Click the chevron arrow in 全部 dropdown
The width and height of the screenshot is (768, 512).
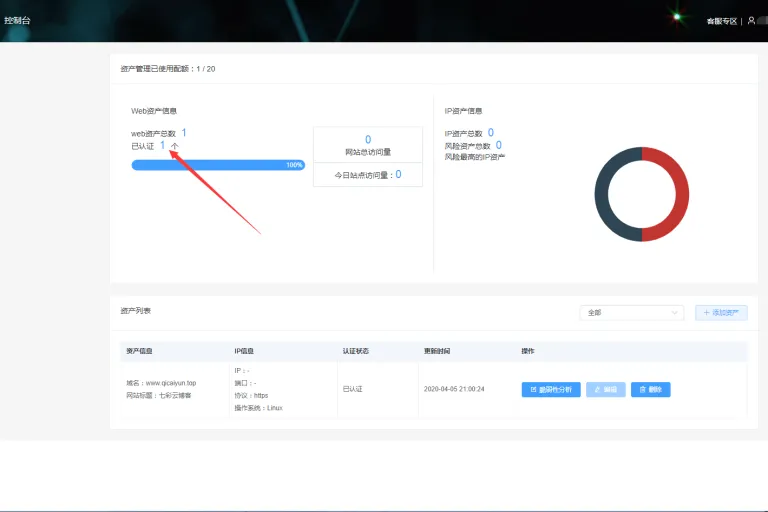674,313
